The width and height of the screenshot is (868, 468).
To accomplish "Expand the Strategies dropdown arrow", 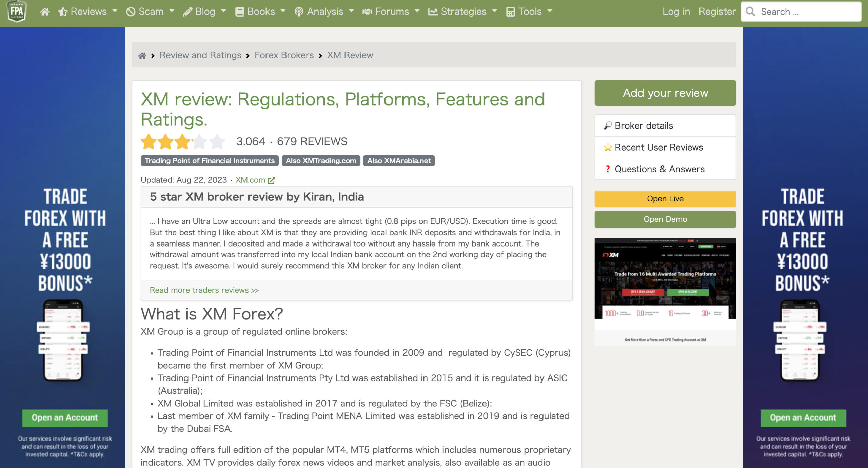I will (495, 11).
